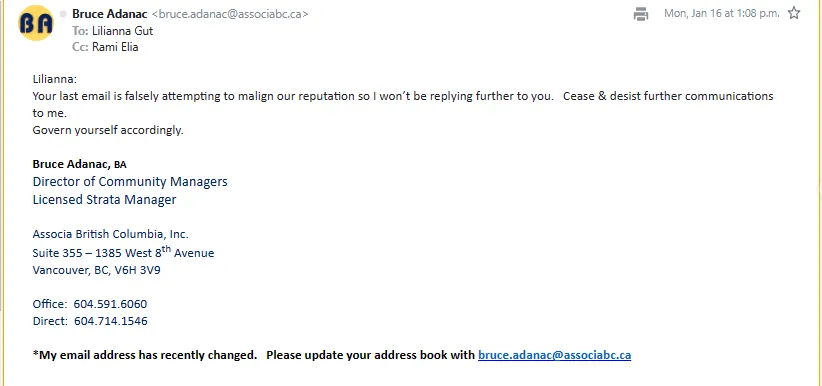The image size is (822, 386).
Task: Click the Office phone number 604.591.6060
Action: [x=110, y=304]
